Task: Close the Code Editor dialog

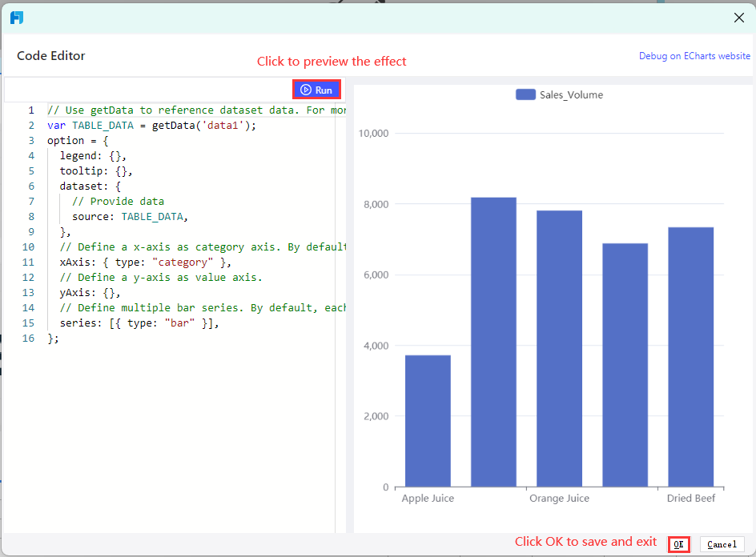Action: click(x=739, y=18)
